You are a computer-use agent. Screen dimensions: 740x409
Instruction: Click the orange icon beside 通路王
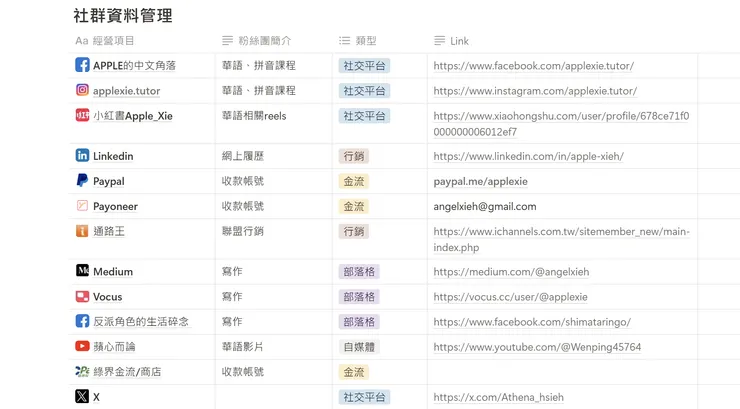coord(82,231)
